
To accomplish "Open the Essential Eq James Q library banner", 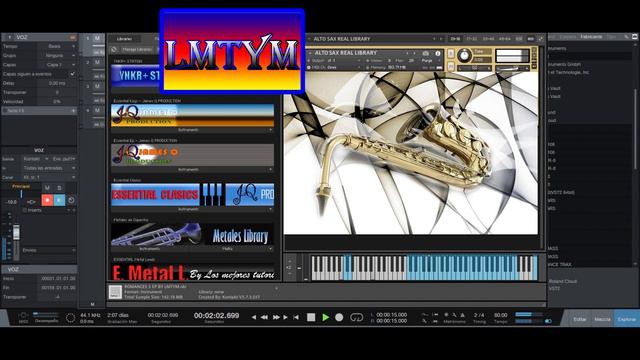I will [192, 155].
